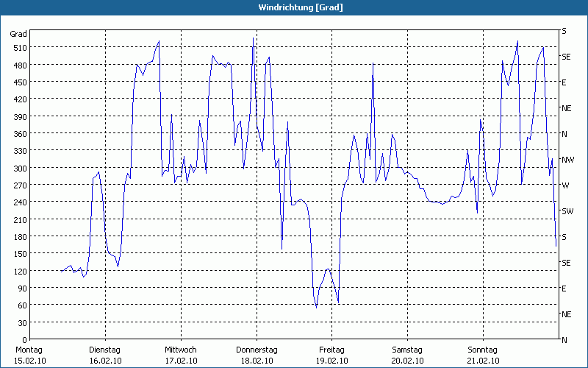Select the date 15.02.10
The width and height of the screenshot is (588, 368).
(29, 361)
